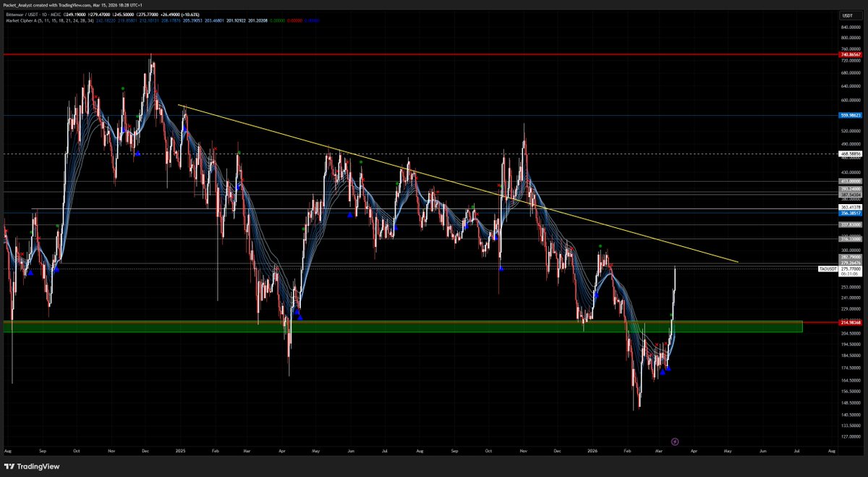The width and height of the screenshot is (868, 477).
Task: Select the white 468.58856 price label
Action: click(x=850, y=154)
